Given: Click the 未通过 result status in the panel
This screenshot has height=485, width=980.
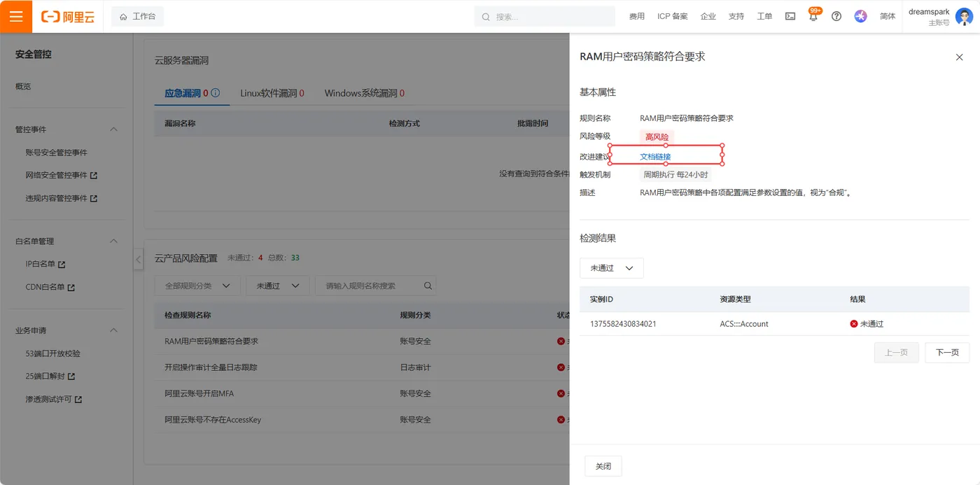Looking at the screenshot, I should point(867,324).
